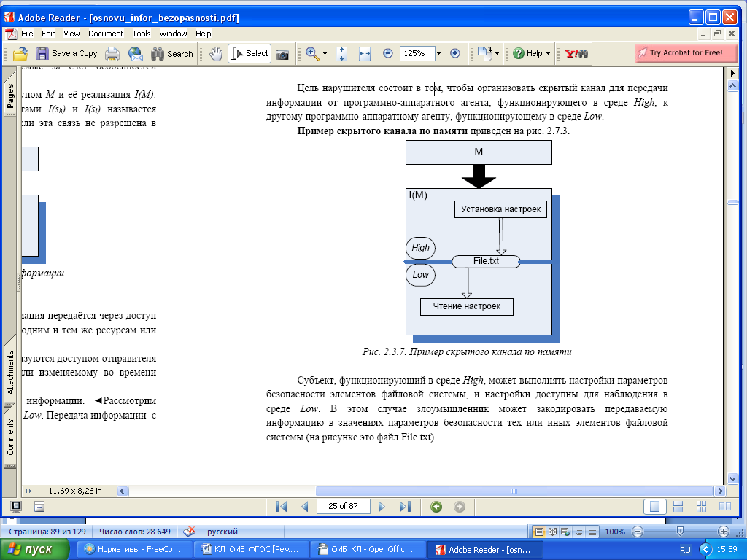Click Word Full Screen Reading view icon
Viewport: 747px width, 560px height.
tap(553, 532)
